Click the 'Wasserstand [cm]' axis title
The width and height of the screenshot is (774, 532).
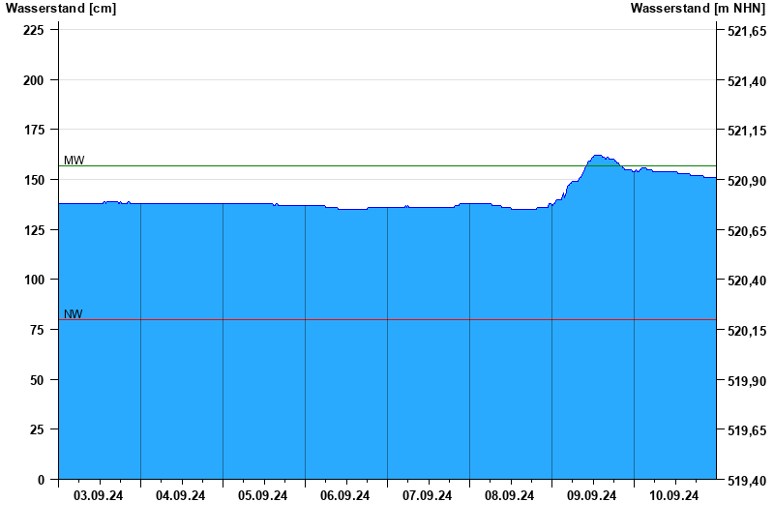coord(61,9)
